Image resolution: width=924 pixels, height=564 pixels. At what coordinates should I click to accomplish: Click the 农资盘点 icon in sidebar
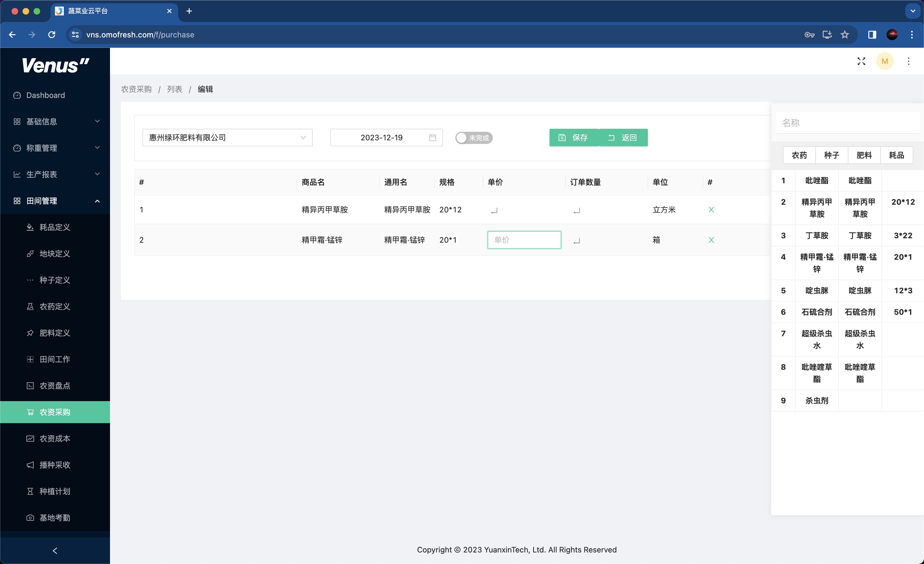(x=30, y=386)
